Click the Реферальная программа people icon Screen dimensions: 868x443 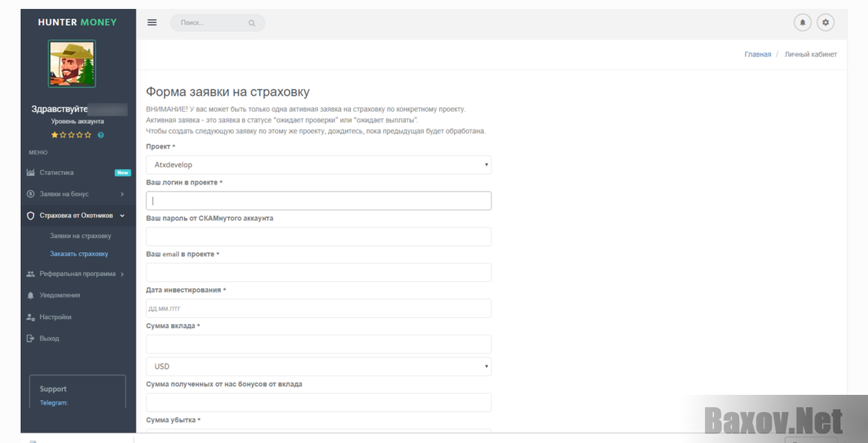pos(31,274)
